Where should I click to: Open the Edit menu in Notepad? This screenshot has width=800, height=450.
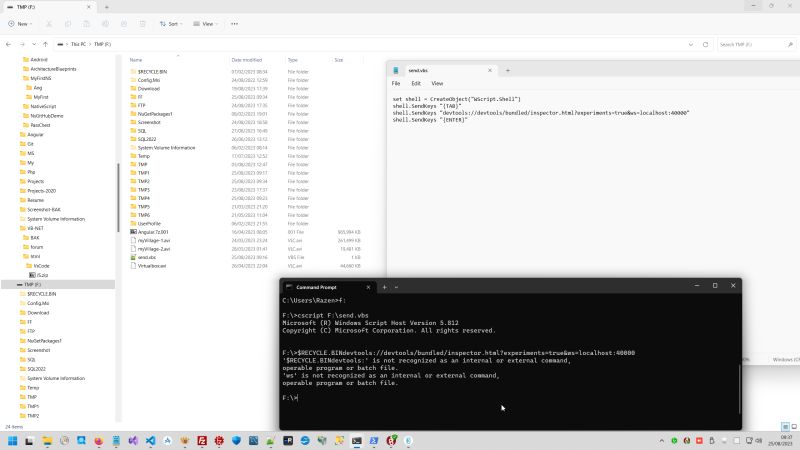[416, 84]
